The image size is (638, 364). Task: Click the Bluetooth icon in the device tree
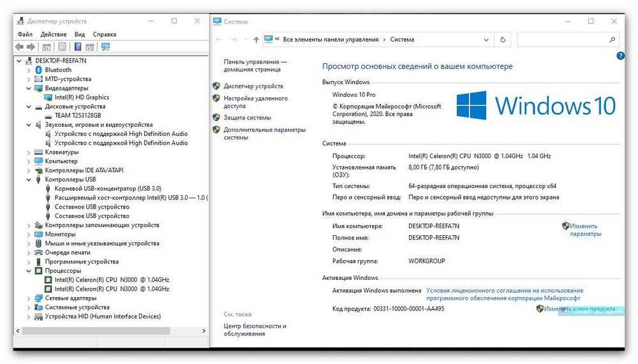coord(39,70)
